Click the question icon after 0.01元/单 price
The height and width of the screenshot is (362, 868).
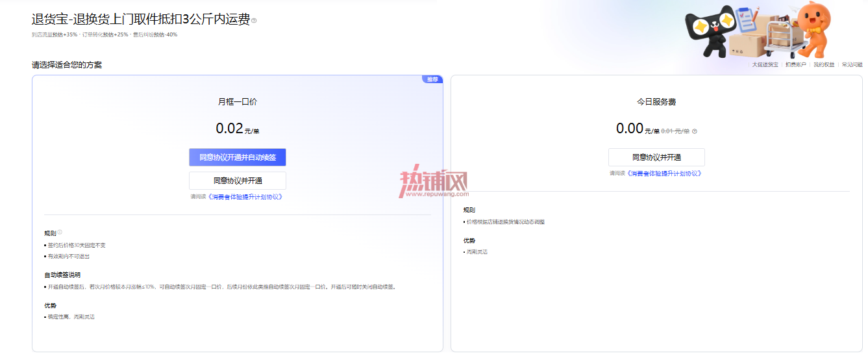[695, 131]
